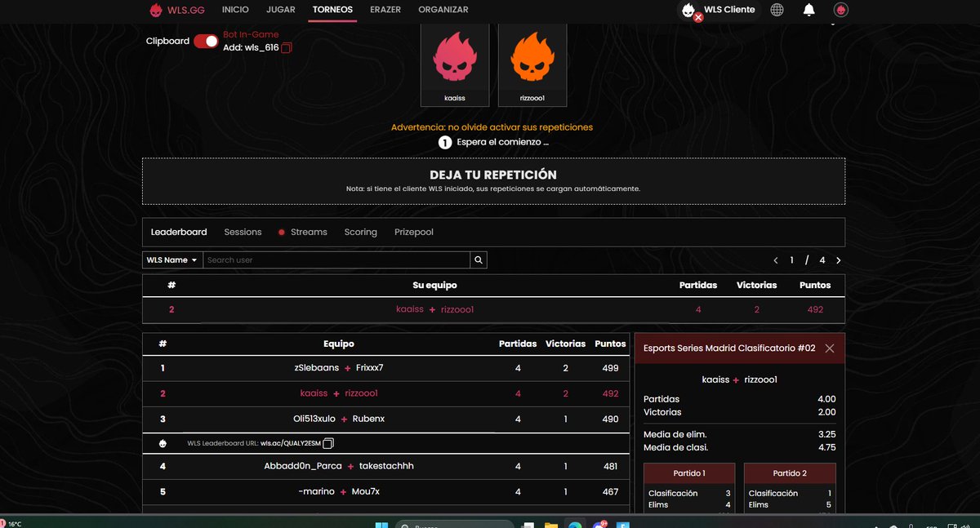Select rizzooo1 player avatar card
980x528 pixels.
(532, 64)
